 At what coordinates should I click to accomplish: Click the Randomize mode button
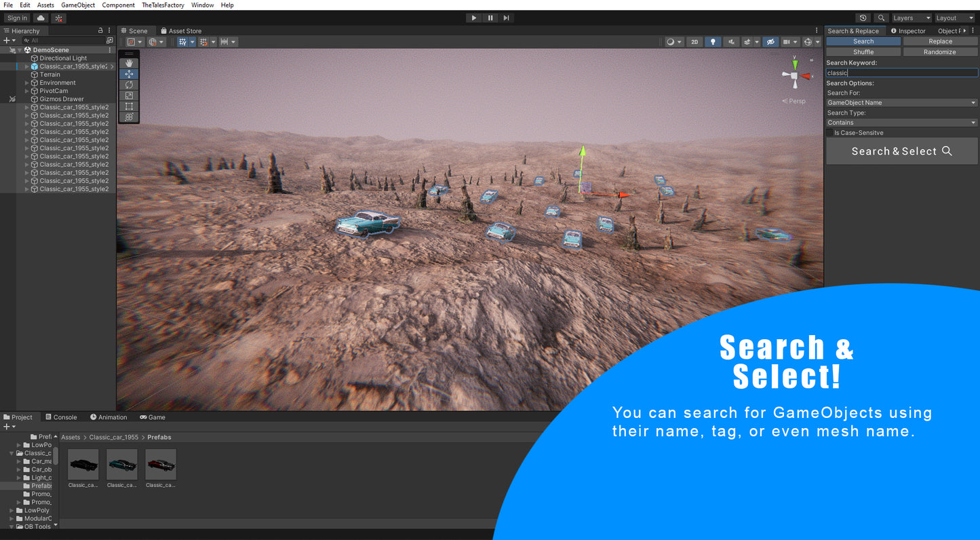pos(939,52)
